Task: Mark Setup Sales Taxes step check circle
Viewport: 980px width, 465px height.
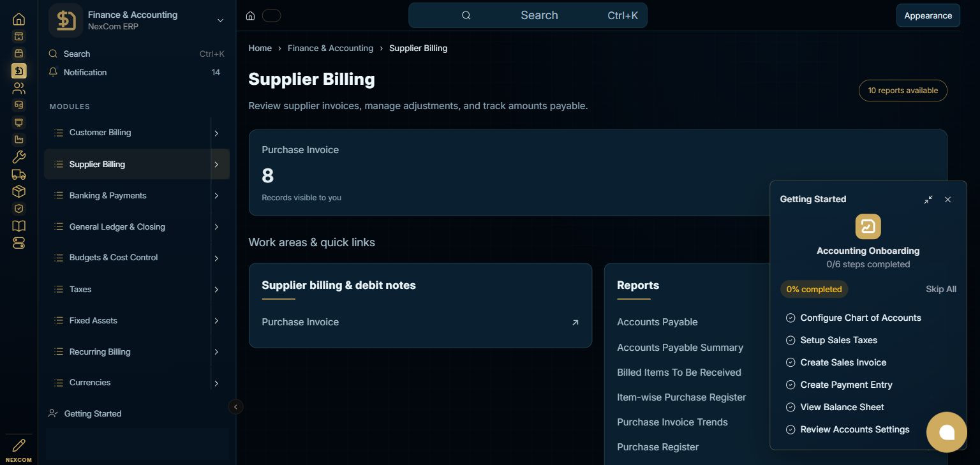Action: pos(791,340)
